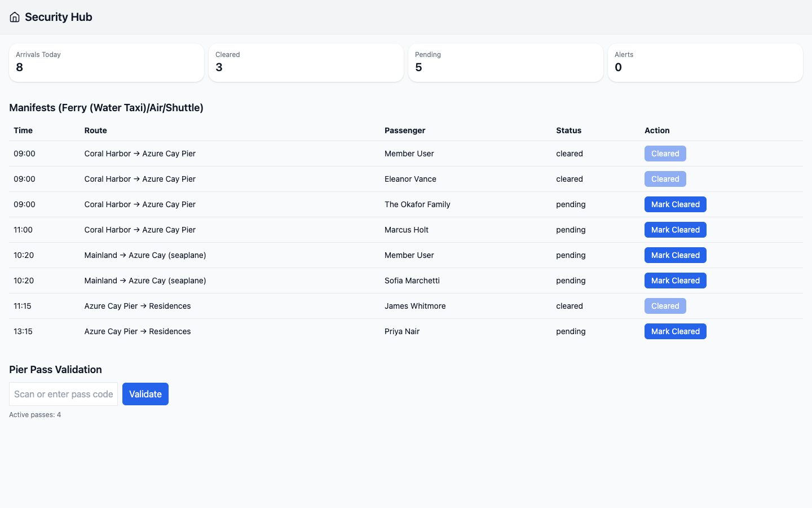Click the Route column header

(x=96, y=130)
